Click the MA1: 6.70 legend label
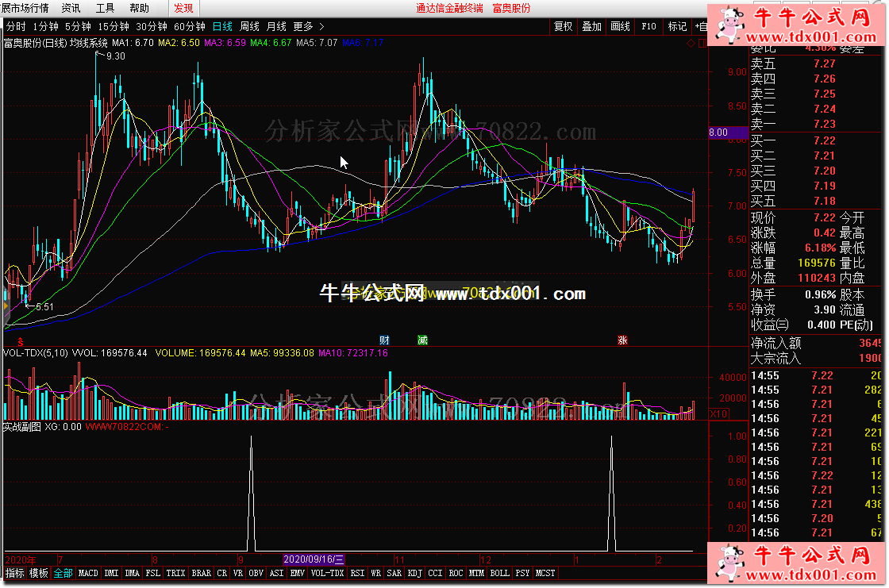This screenshot has height=588, width=889. (133, 43)
